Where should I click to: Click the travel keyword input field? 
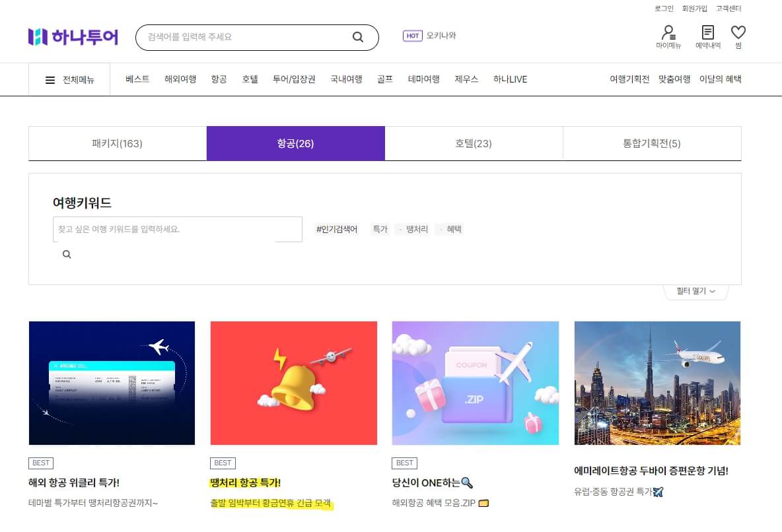(177, 229)
